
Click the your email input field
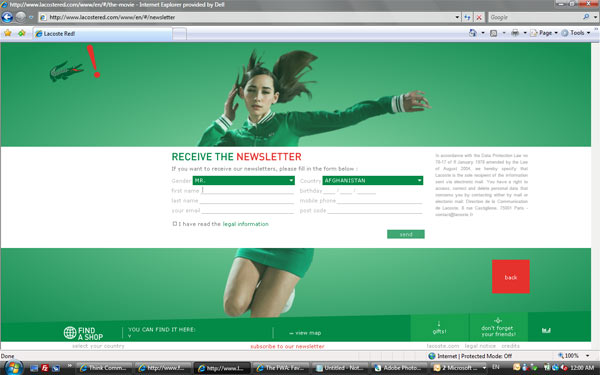point(248,210)
